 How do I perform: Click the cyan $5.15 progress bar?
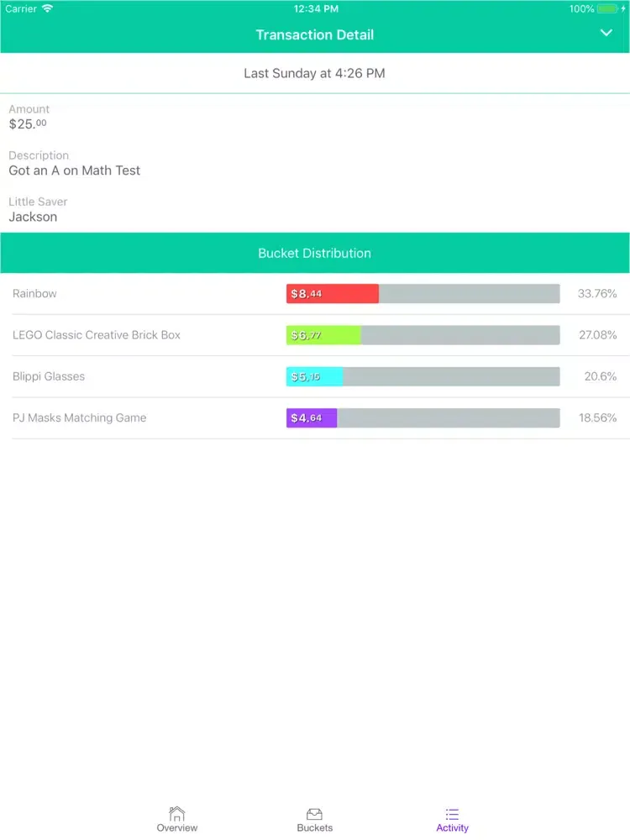(x=314, y=376)
